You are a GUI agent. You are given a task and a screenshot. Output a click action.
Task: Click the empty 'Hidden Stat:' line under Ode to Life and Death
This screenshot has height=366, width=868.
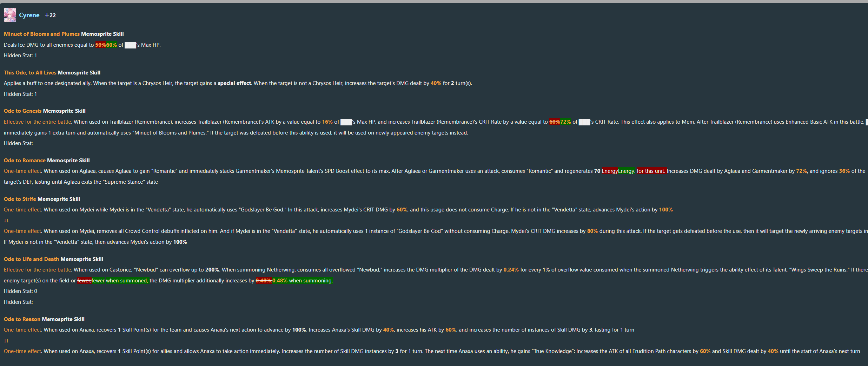(18, 302)
